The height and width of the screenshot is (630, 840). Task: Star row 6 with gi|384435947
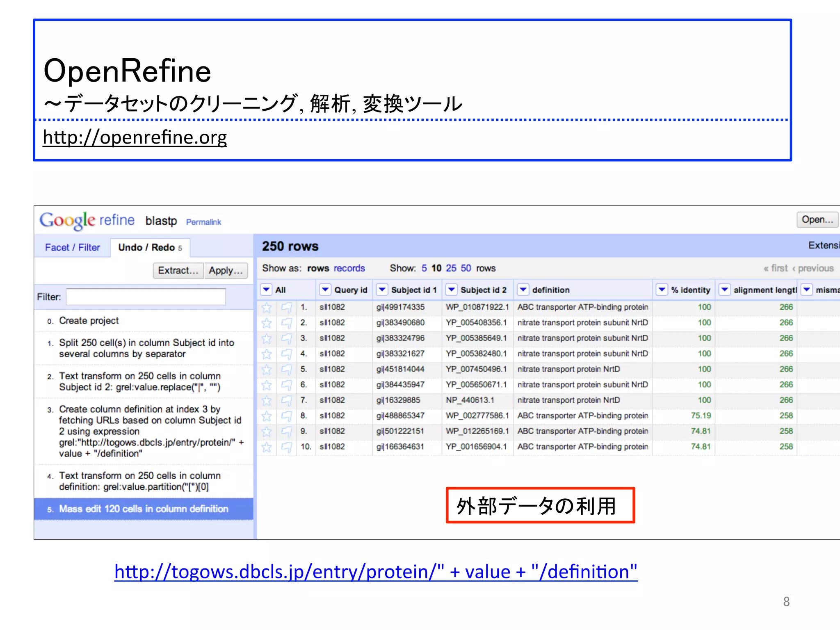click(267, 385)
